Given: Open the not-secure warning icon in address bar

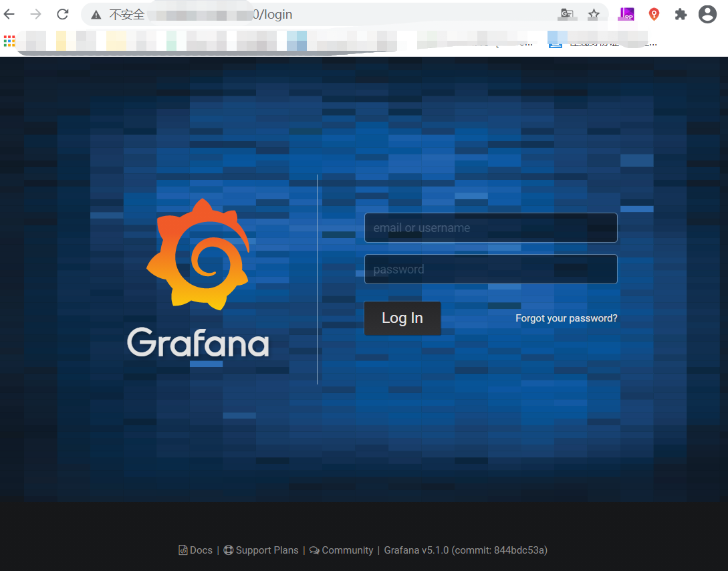Looking at the screenshot, I should tap(96, 15).
